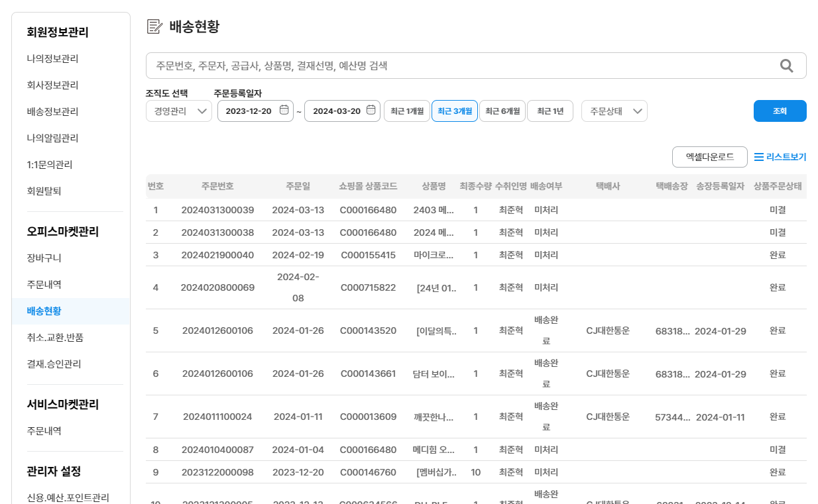This screenshot has height=504, width=818.
Task: Select the 최근 1년 period filter
Action: coord(550,111)
